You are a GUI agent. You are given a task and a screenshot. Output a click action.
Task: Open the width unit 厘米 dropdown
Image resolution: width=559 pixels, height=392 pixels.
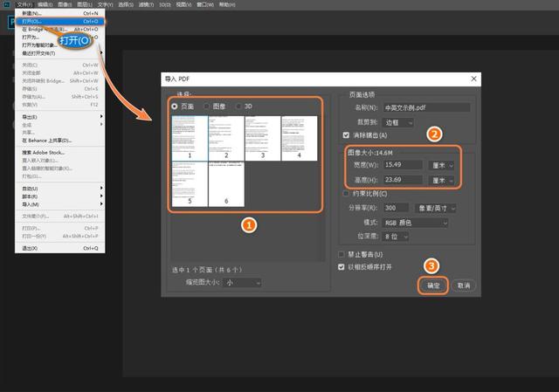[441, 165]
